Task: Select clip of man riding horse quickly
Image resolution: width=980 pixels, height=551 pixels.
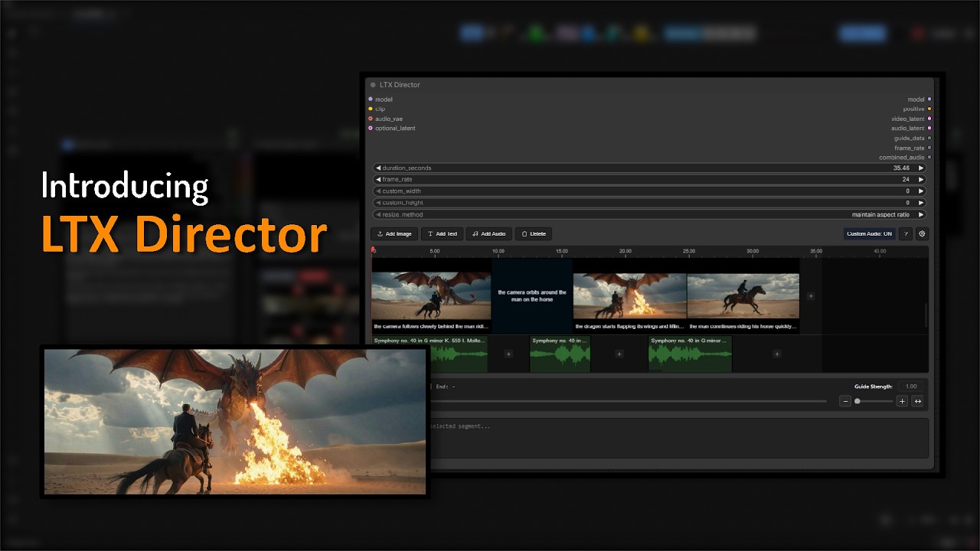Action: pos(743,296)
